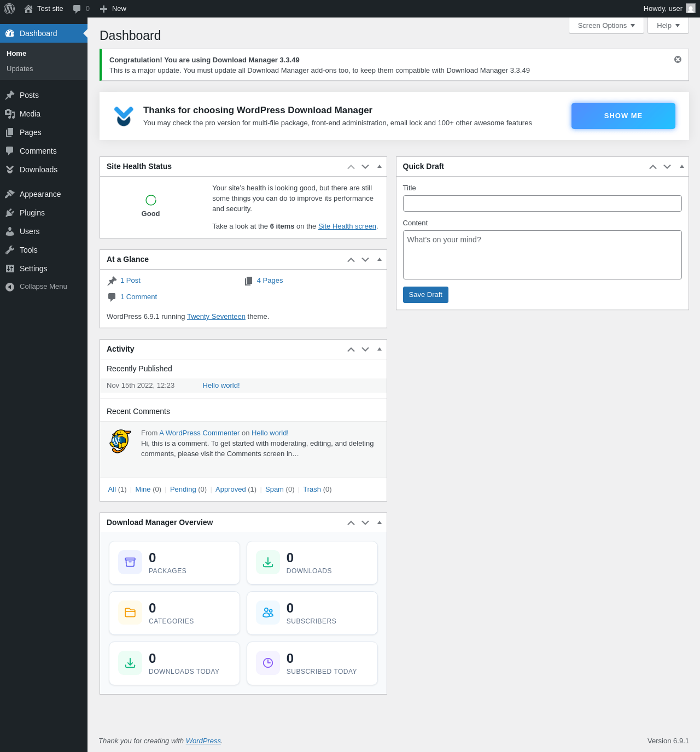Expand the Help dropdown

point(668,26)
